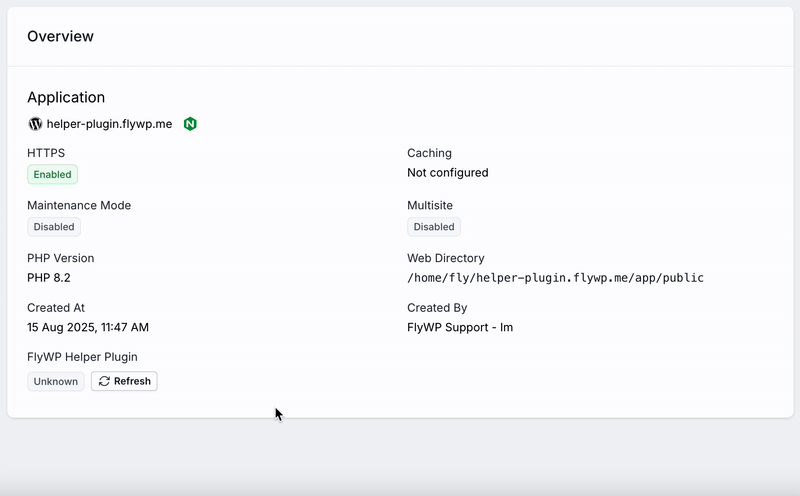Click the Created By label
The image size is (800, 496).
click(x=437, y=308)
